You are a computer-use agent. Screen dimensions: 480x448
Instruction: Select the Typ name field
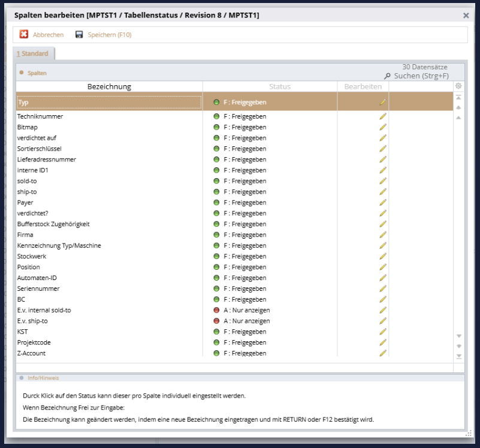109,103
